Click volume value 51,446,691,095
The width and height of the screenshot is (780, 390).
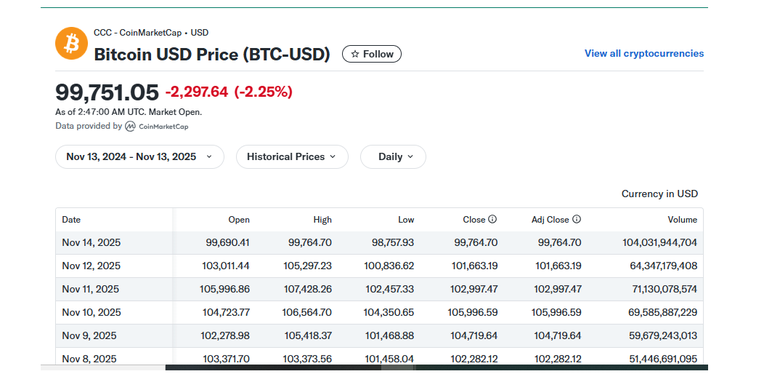664,359
